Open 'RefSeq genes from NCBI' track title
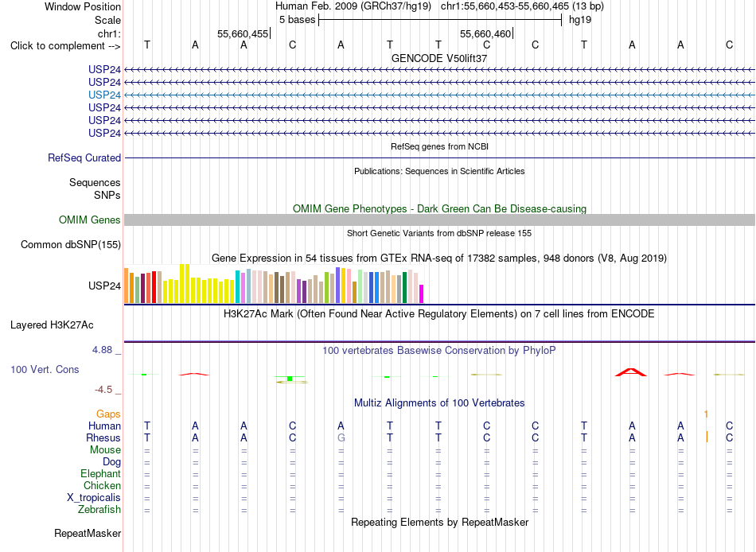The width and height of the screenshot is (756, 552). tap(439, 146)
